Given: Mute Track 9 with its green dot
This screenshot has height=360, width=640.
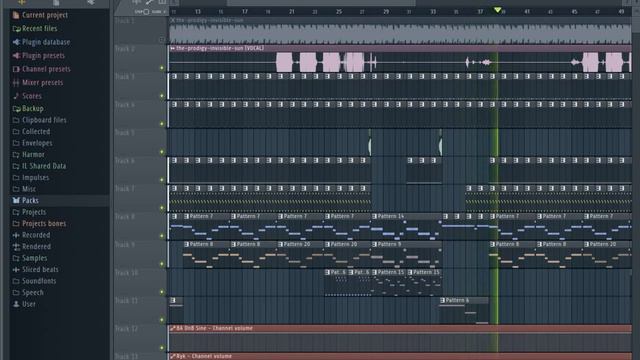Looking at the screenshot, I should tap(162, 264).
